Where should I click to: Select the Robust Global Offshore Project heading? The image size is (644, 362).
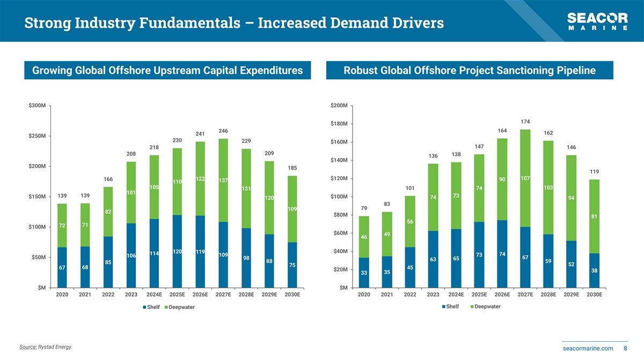click(469, 70)
